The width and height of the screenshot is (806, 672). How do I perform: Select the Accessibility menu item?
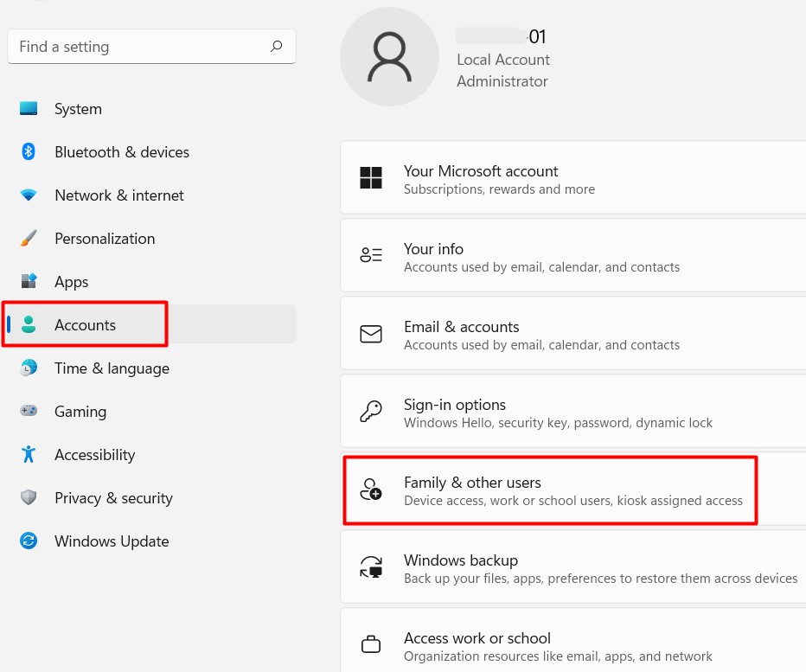[94, 455]
